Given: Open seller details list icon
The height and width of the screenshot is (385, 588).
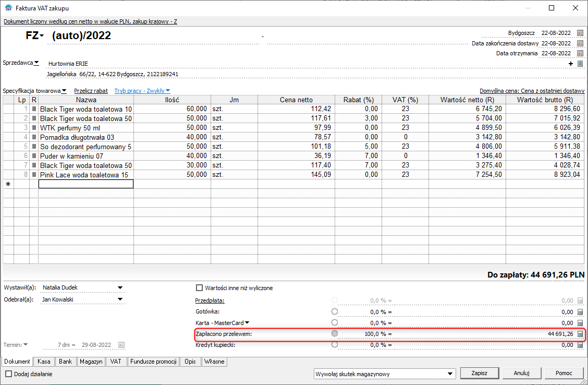Looking at the screenshot, I should [x=580, y=64].
